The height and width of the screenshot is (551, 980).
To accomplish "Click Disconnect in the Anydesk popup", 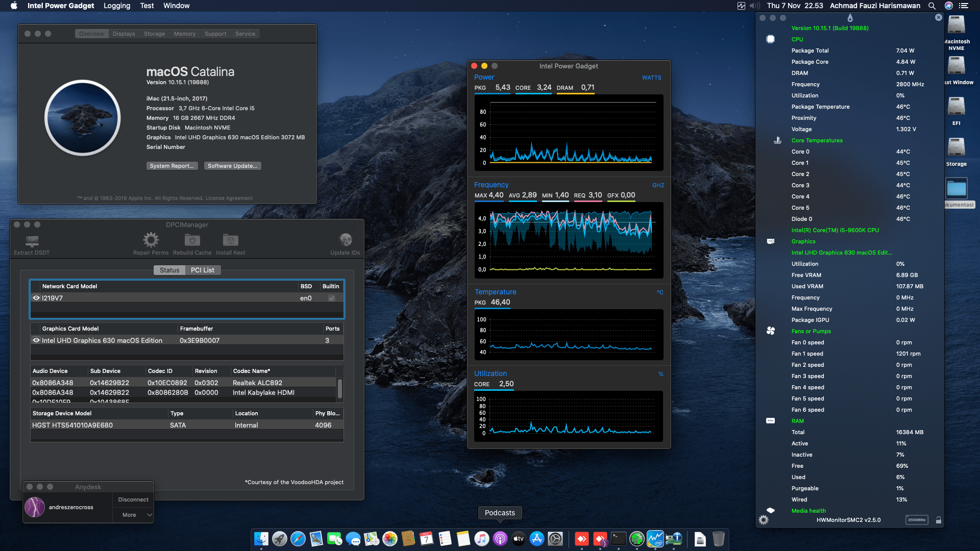I will tap(133, 499).
